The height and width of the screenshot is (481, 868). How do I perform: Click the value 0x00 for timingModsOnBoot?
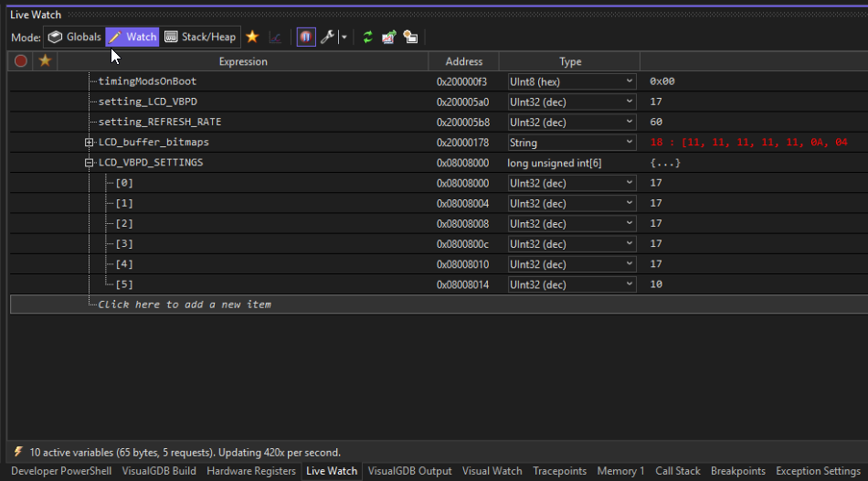point(662,81)
